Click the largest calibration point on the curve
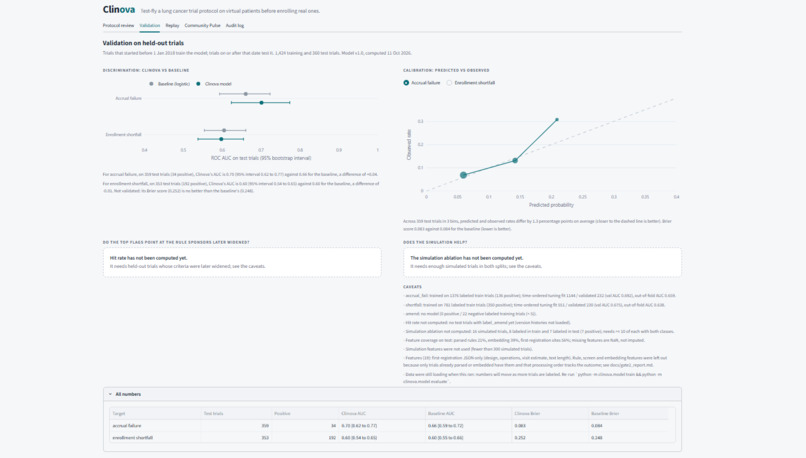The image size is (806, 458). pyautogui.click(x=463, y=175)
